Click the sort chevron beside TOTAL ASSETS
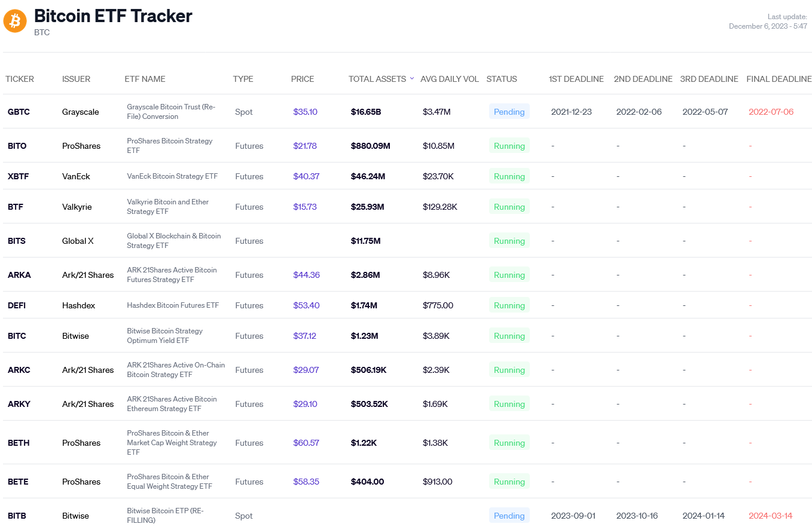 pyautogui.click(x=411, y=79)
